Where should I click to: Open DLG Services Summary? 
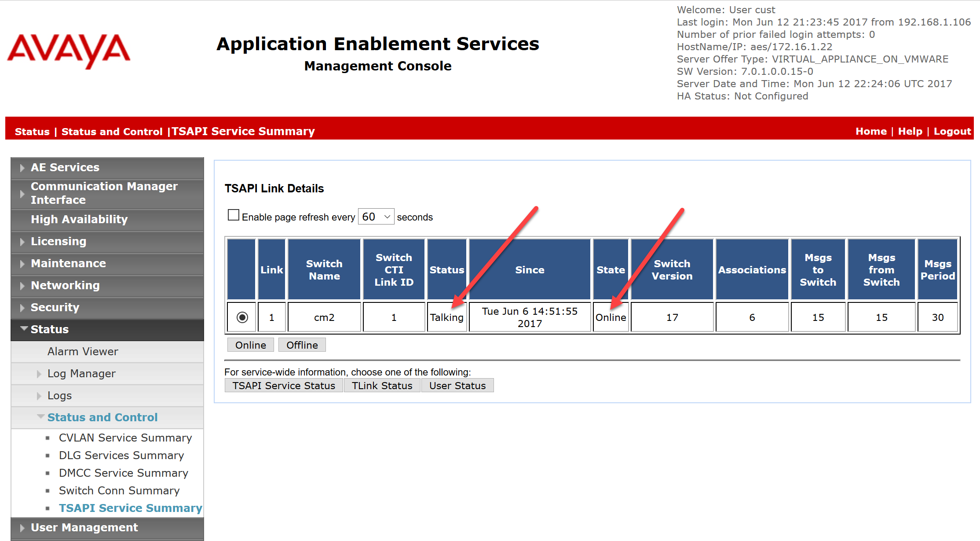click(x=121, y=455)
